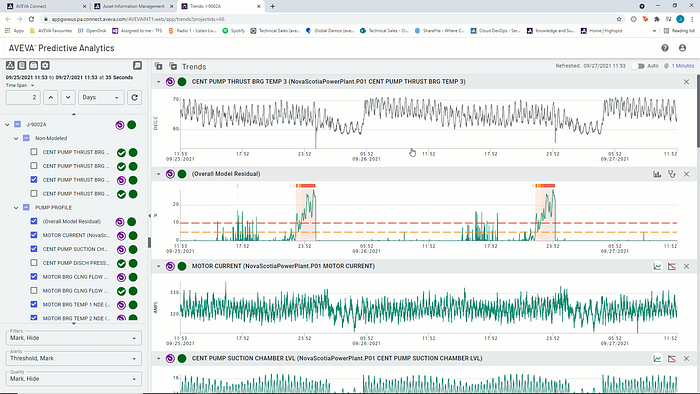Open the Days unit dropdown

click(101, 97)
